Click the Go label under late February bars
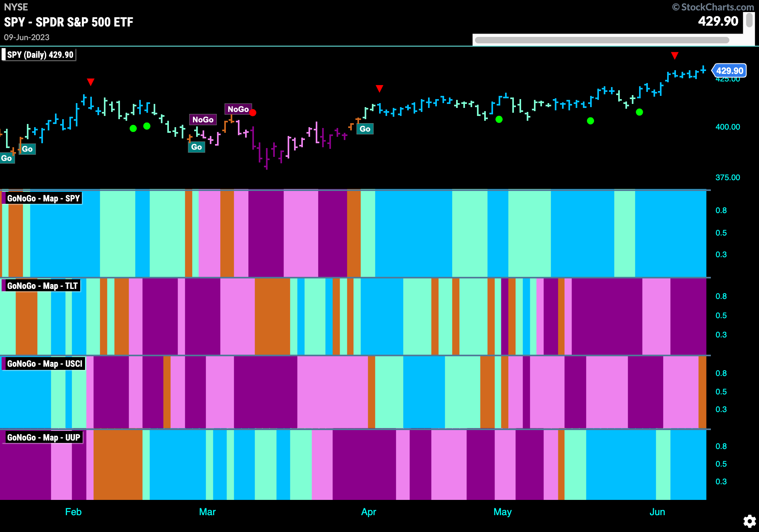This screenshot has width=759, height=532. [x=197, y=147]
